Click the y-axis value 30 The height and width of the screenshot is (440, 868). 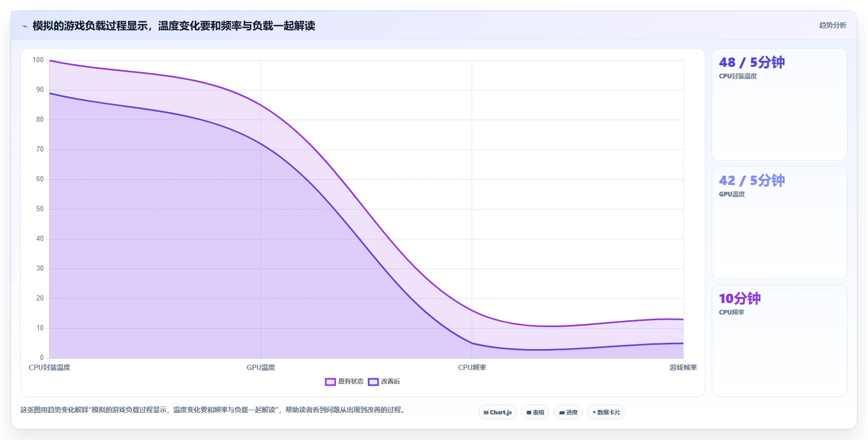click(40, 269)
